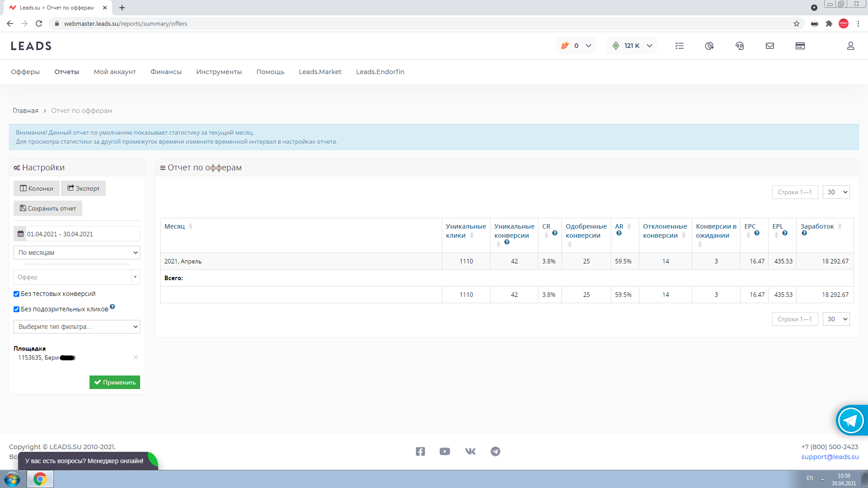The width and height of the screenshot is (868, 488).
Task: Click the date range input field
Action: pos(81,234)
